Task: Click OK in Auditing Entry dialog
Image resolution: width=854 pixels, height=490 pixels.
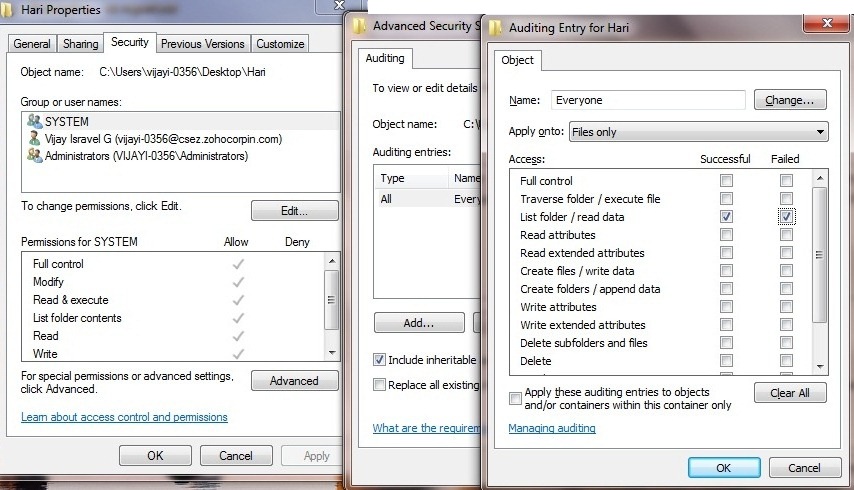Action: click(724, 468)
